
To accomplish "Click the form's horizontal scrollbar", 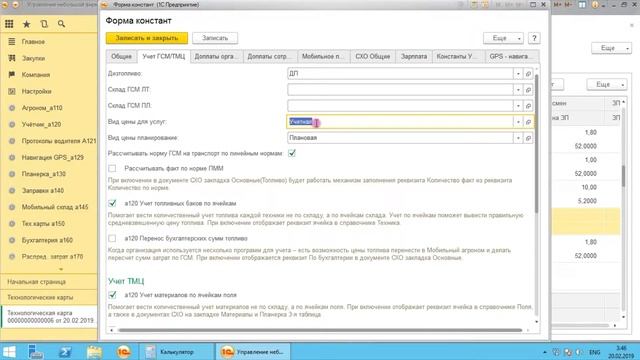I will (320, 330).
